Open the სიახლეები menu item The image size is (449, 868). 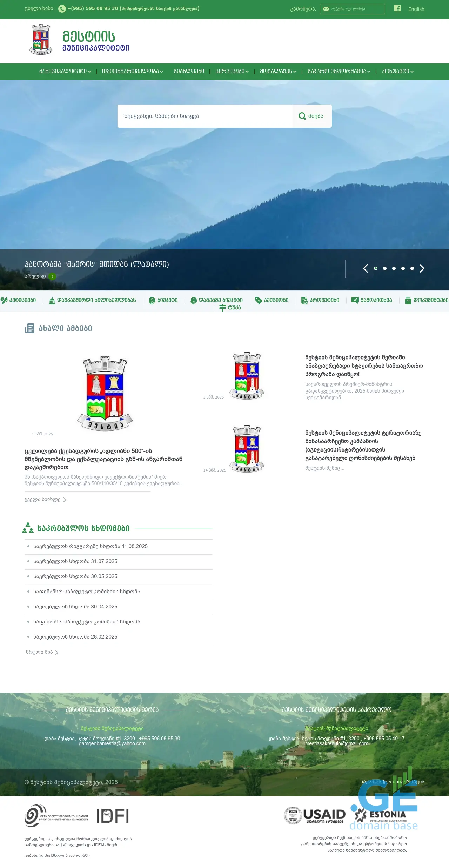click(x=189, y=72)
